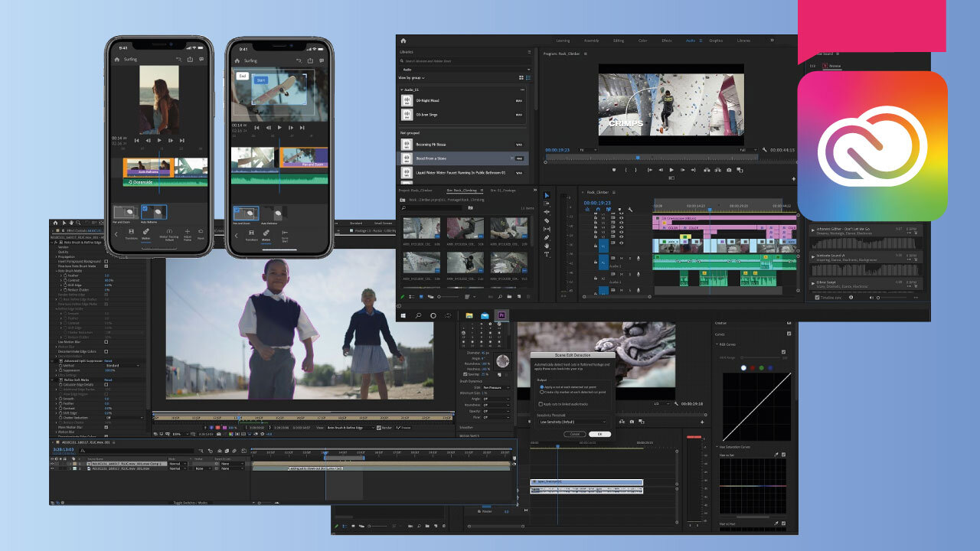
Task: Tap Adjust Frame icon on left phone
Action: tap(188, 233)
